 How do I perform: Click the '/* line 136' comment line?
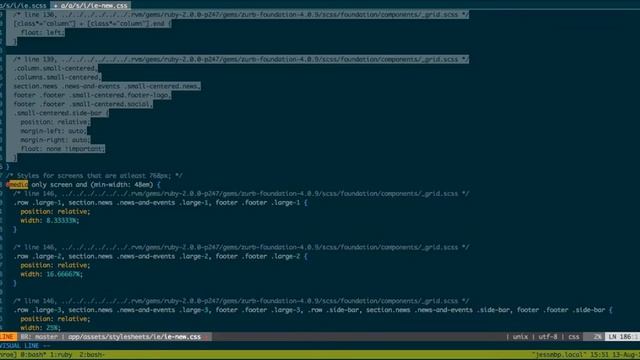coord(241,15)
